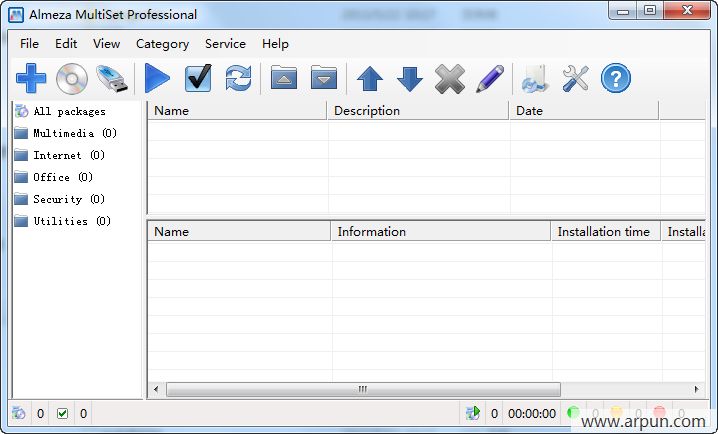Select the Internet (0) category
The height and width of the screenshot is (434, 718).
69,155
